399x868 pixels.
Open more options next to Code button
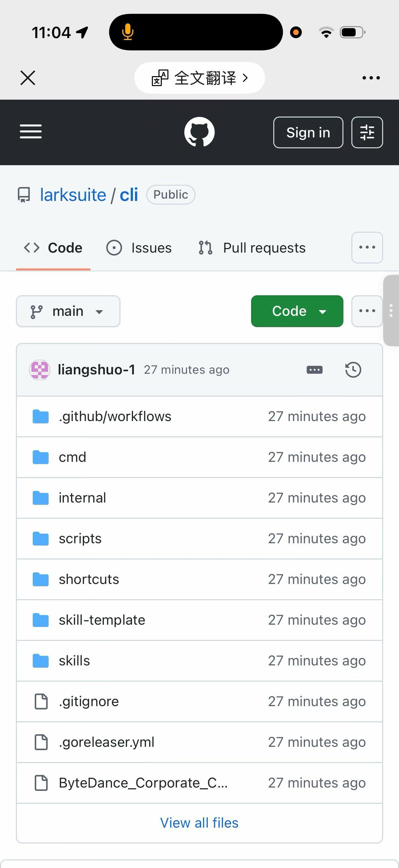pos(367,311)
